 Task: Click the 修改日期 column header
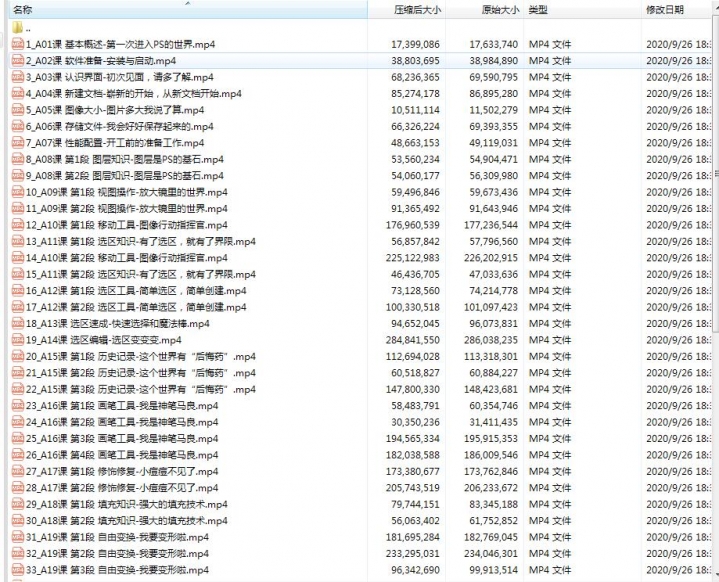pos(665,10)
